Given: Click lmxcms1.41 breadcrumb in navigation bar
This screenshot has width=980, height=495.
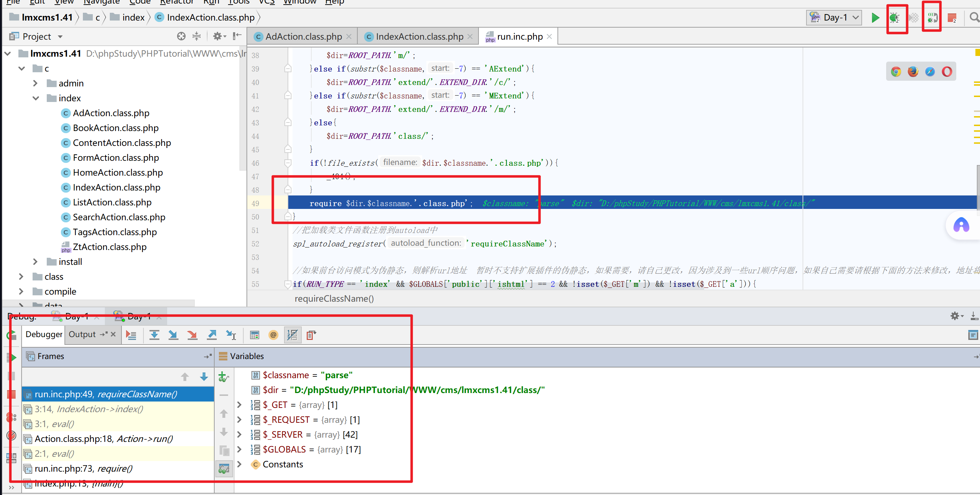Looking at the screenshot, I should point(41,17).
